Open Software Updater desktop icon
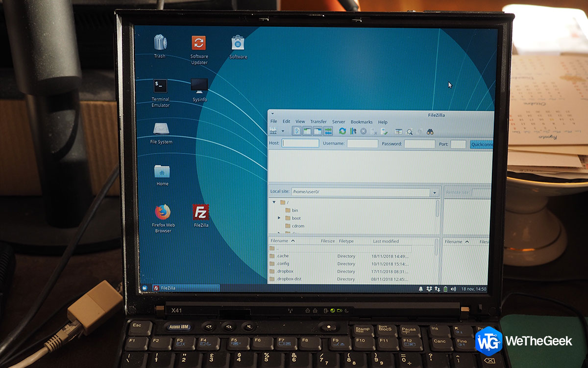 199,50
